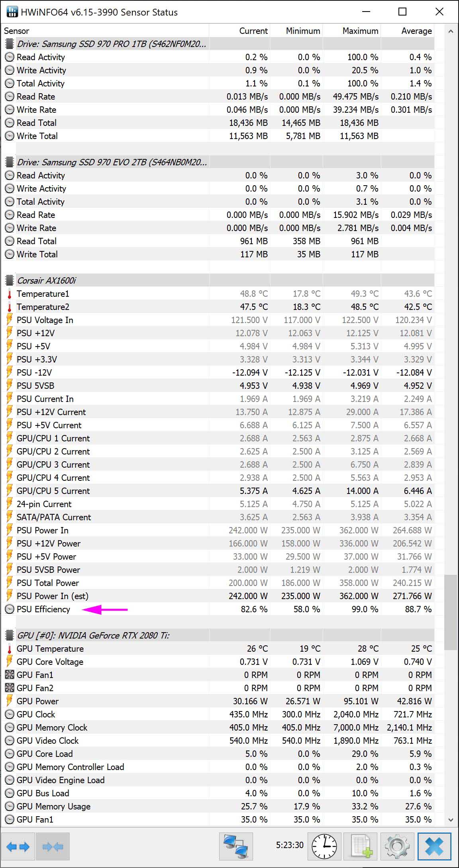Click the PSU Total Power lightning icon
The height and width of the screenshot is (868, 459).
pyautogui.click(x=9, y=583)
